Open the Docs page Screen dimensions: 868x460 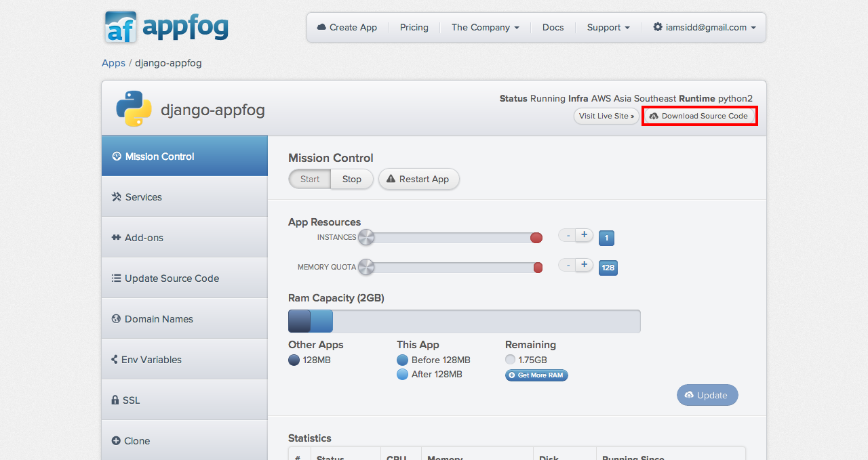(x=553, y=27)
